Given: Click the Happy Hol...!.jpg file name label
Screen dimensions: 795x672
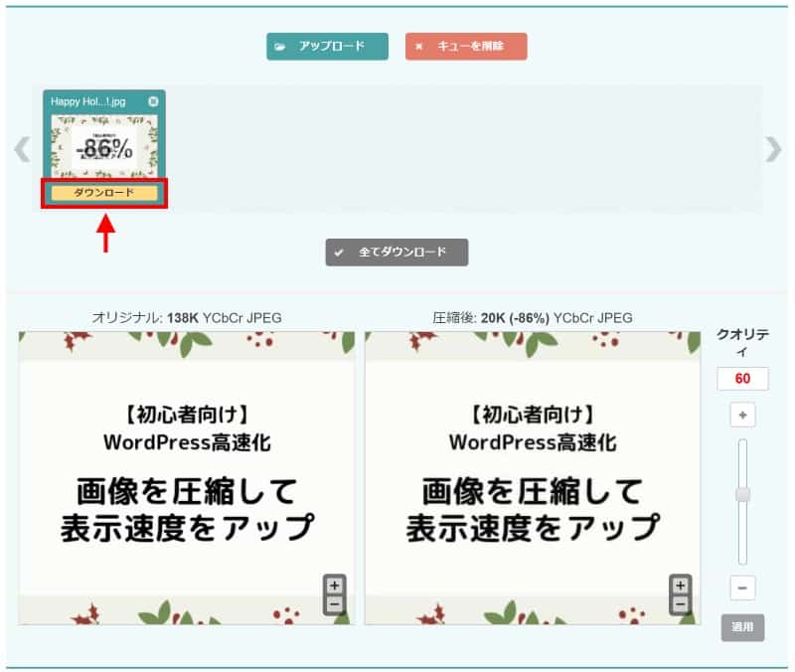Looking at the screenshot, I should coord(89,101).
